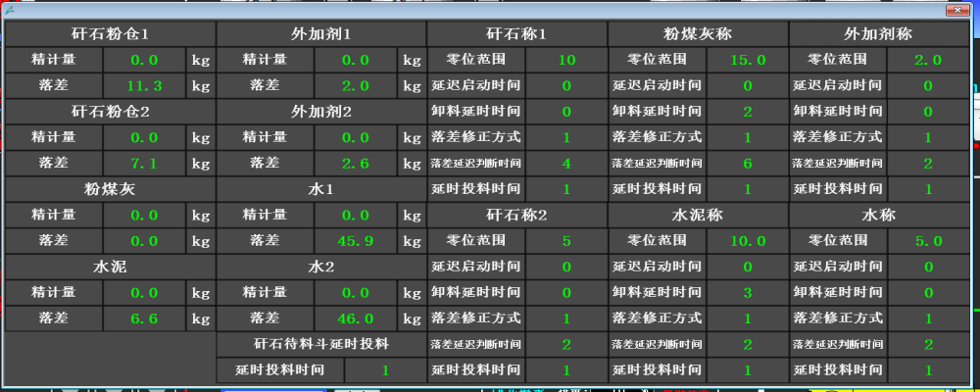Click 矸石待料斗 延时投料时间 value field
The image size is (980, 392).
pyautogui.click(x=385, y=370)
